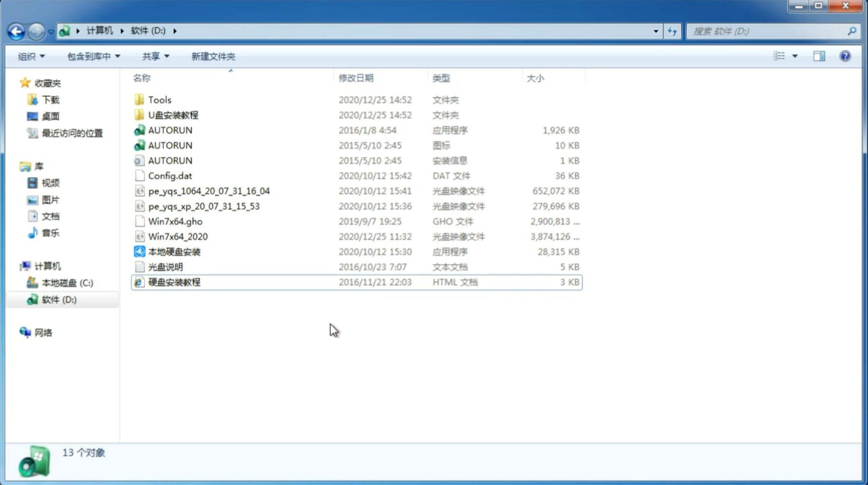Launch 本地硬盘安装 application
The height and width of the screenshot is (485, 868).
coord(173,251)
